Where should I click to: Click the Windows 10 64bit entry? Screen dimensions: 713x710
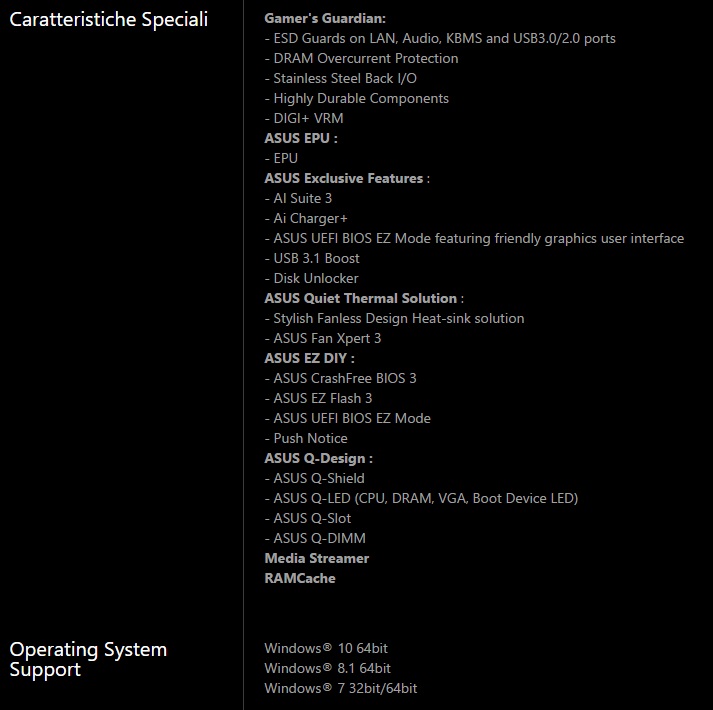326,648
